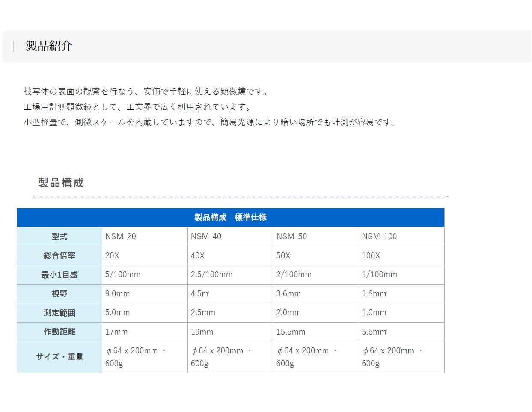Click the サイズ・重量 row label
Screen dimensions: 532x412
pyautogui.click(x=59, y=357)
